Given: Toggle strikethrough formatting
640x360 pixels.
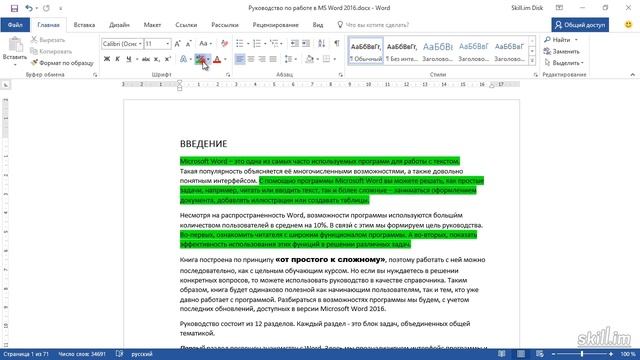Looking at the screenshot, I should click(x=146, y=60).
